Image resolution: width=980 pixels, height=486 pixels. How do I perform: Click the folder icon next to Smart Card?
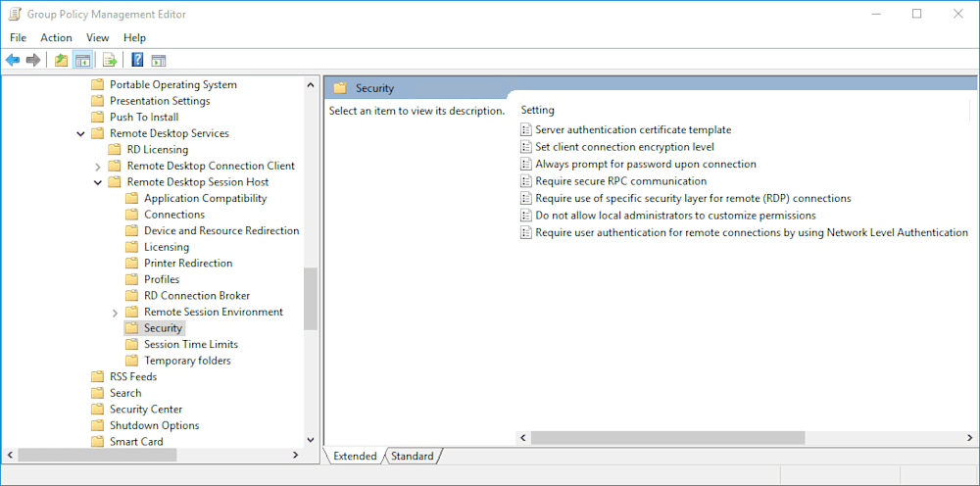click(x=97, y=442)
